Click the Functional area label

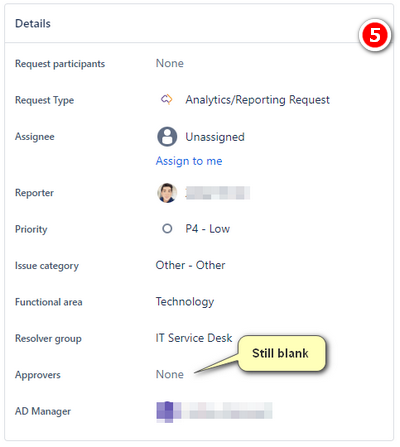(x=49, y=302)
